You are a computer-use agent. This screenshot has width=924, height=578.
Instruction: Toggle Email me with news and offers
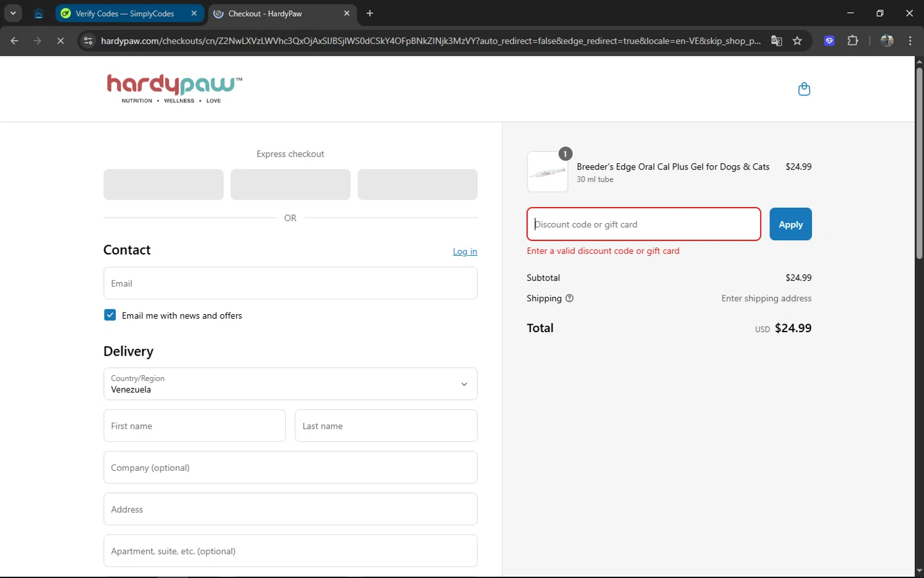click(x=110, y=315)
